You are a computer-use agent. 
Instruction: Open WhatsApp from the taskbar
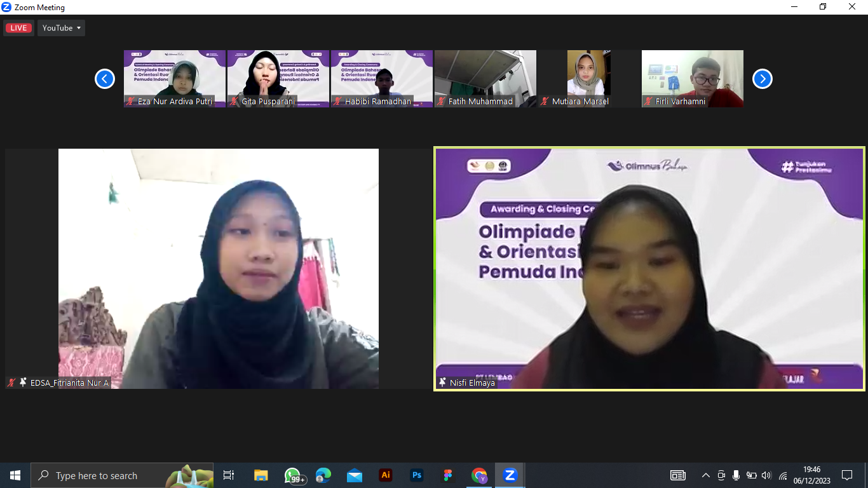[x=293, y=475]
